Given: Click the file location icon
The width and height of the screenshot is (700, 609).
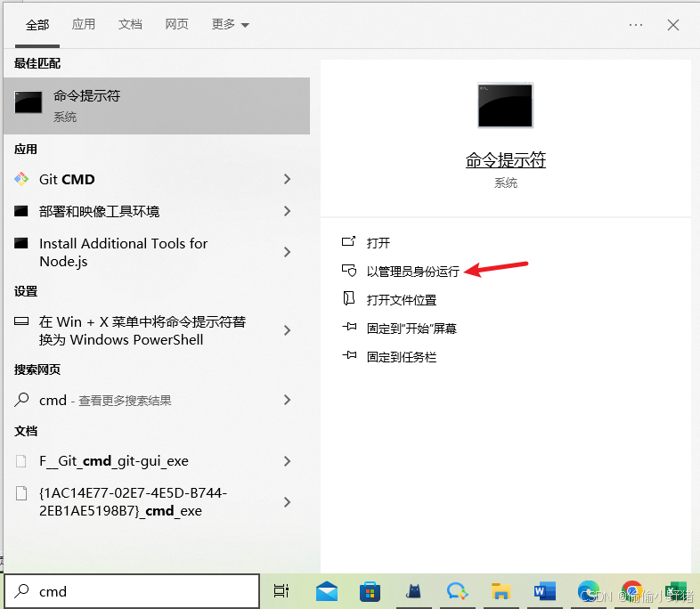Looking at the screenshot, I should click(348, 298).
